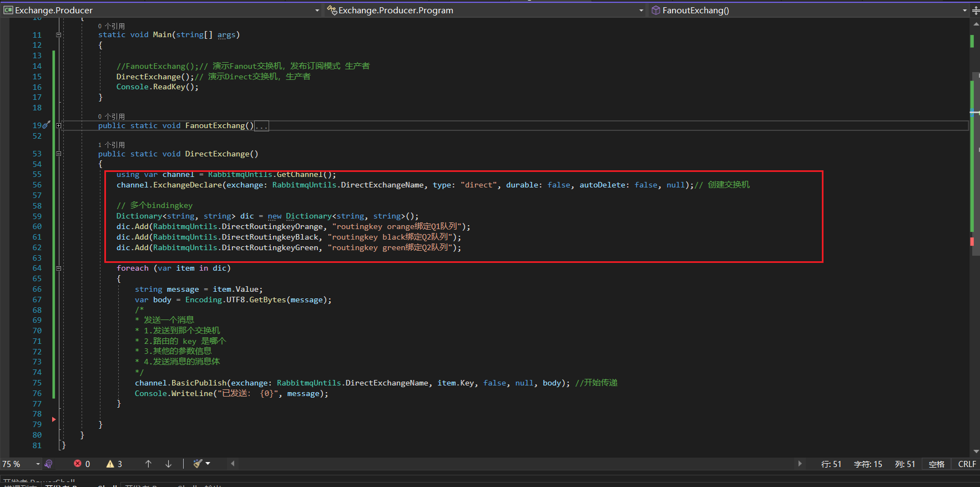Click the C# project icon beside Exchange.Producer
This screenshot has height=487, width=980.
coord(8,10)
